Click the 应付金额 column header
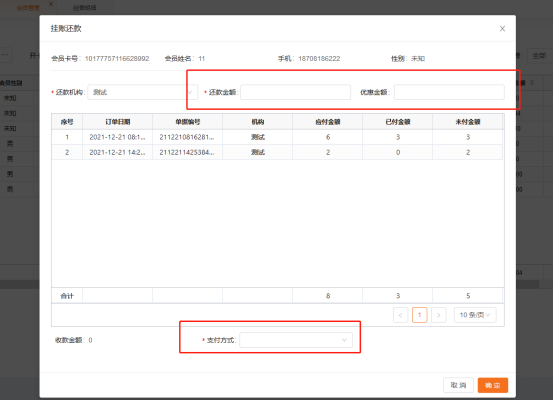Image resolution: width=553 pixels, height=401 pixels. click(328, 122)
